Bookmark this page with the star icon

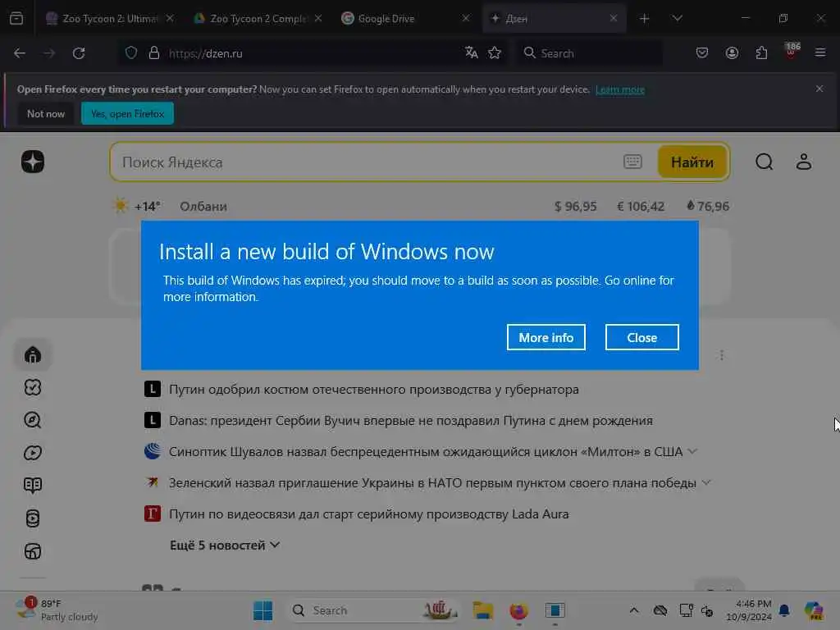[495, 53]
